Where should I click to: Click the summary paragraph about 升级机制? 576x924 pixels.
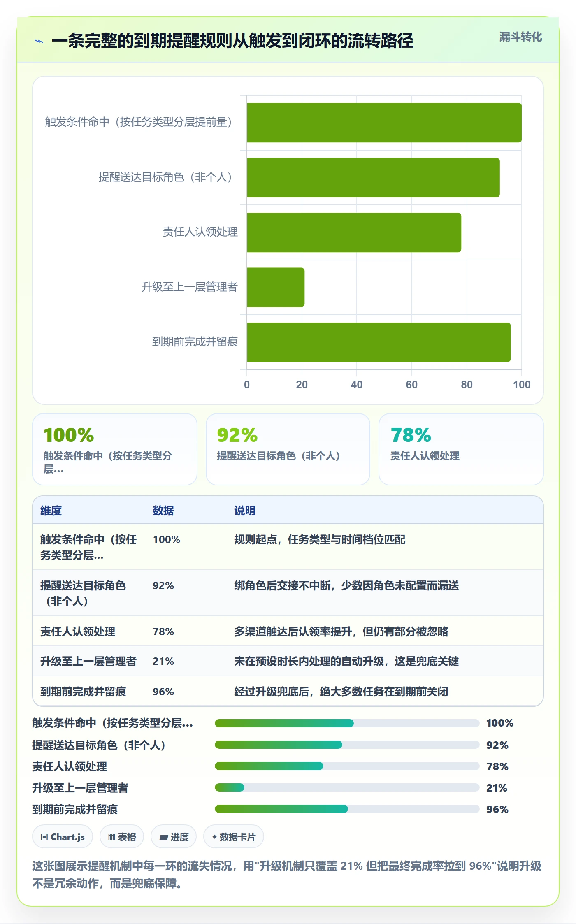tap(287, 874)
